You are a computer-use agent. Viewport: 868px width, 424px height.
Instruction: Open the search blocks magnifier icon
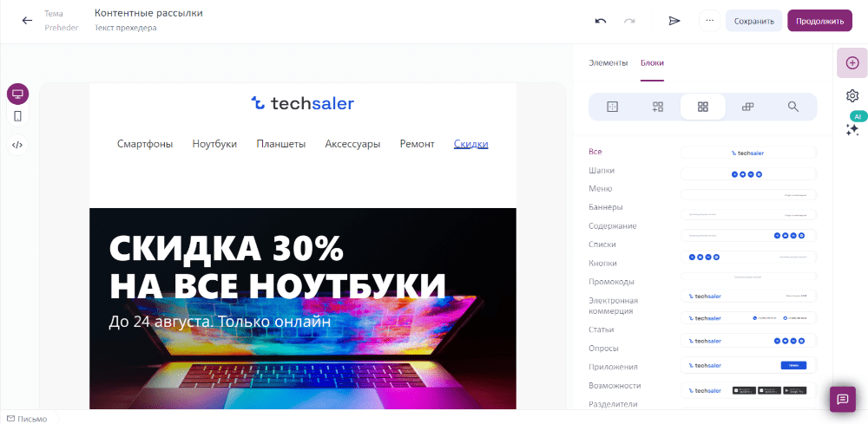coord(793,107)
